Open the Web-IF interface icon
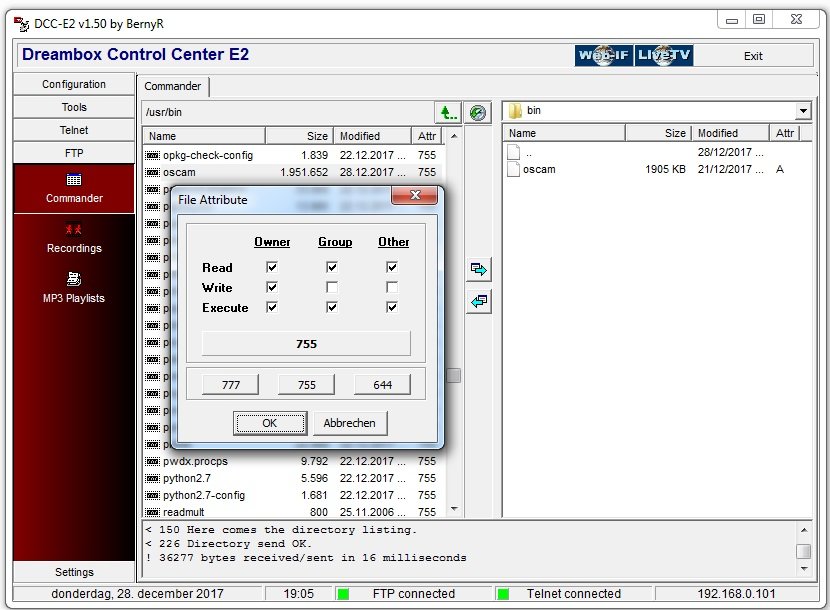The height and width of the screenshot is (610, 830). pos(604,56)
